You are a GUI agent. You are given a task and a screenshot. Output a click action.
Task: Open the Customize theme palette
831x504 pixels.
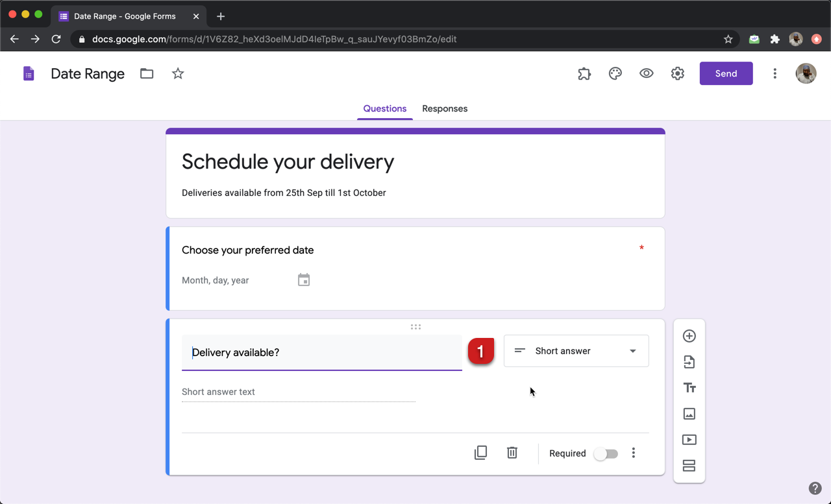(x=615, y=73)
